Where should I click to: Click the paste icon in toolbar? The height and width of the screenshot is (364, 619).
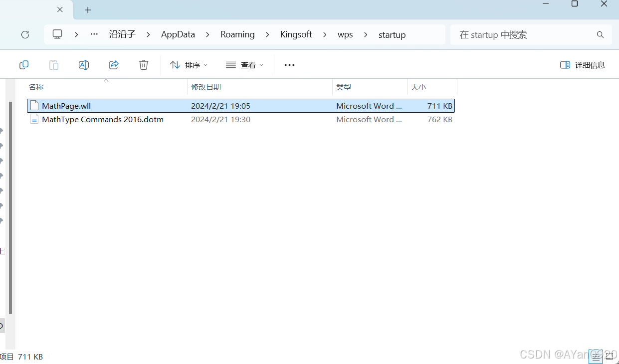54,65
